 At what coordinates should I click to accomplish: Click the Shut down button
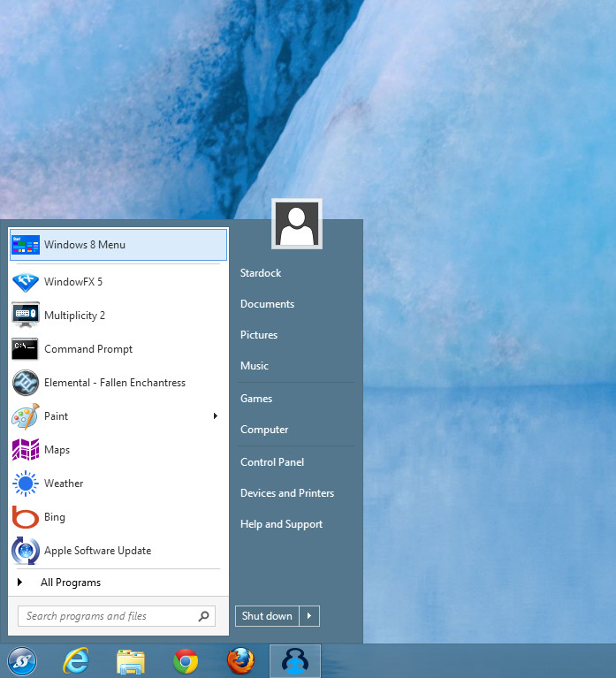point(267,616)
